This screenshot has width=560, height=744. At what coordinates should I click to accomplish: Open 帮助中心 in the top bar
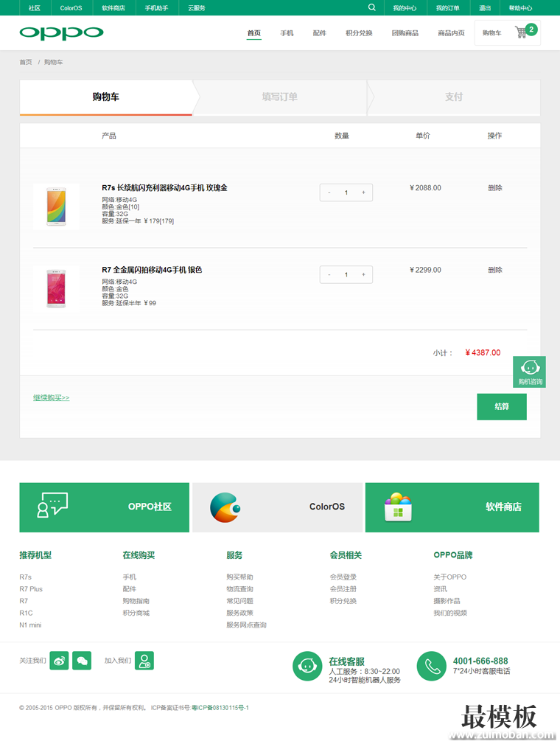pyautogui.click(x=520, y=8)
